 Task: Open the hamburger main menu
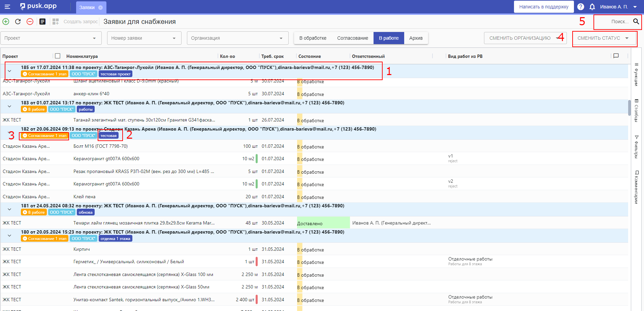click(7, 7)
